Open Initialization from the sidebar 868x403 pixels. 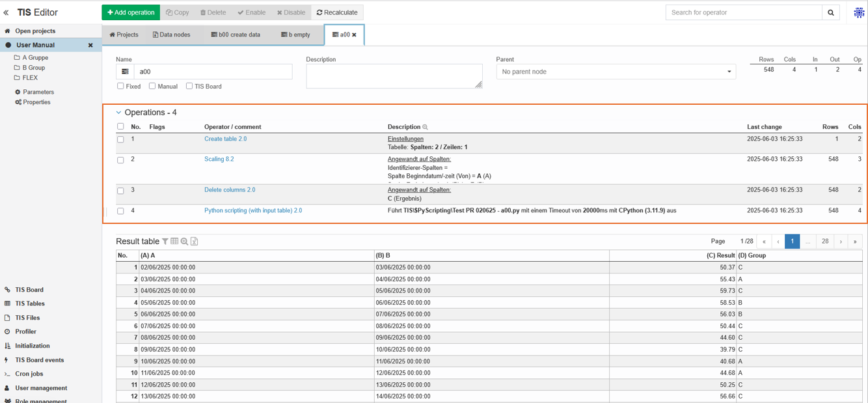pyautogui.click(x=33, y=346)
